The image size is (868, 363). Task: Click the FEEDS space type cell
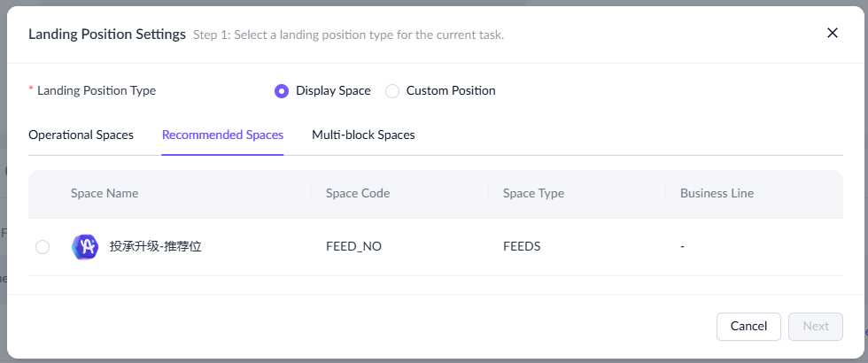click(x=522, y=247)
